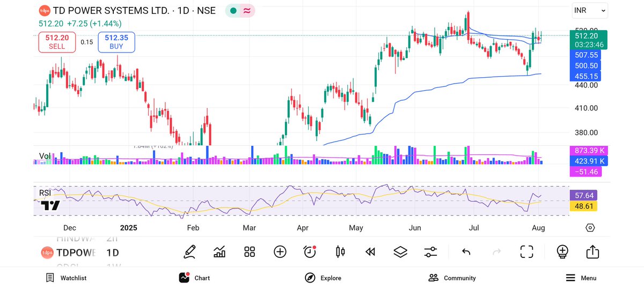Image resolution: width=644 pixels, height=289 pixels.
Task: Click the Feb label on time axis
Action: pos(193,228)
